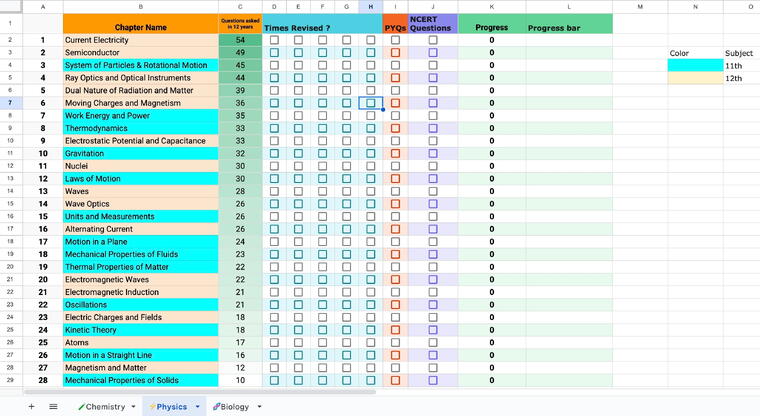The height and width of the screenshot is (416, 760).
Task: Check NCERT Questions box for Atoms
Action: [433, 342]
